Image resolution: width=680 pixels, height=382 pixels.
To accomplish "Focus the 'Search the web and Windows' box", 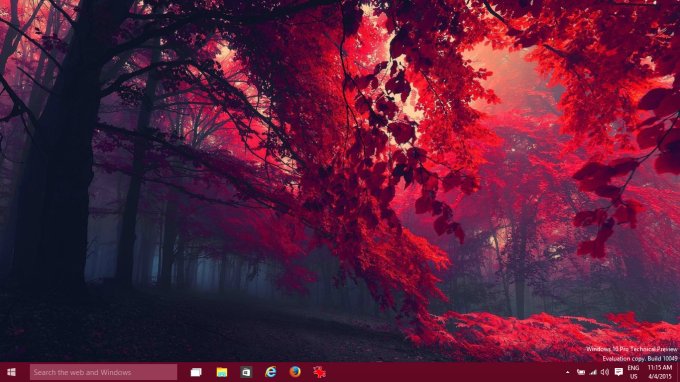I will (103, 372).
